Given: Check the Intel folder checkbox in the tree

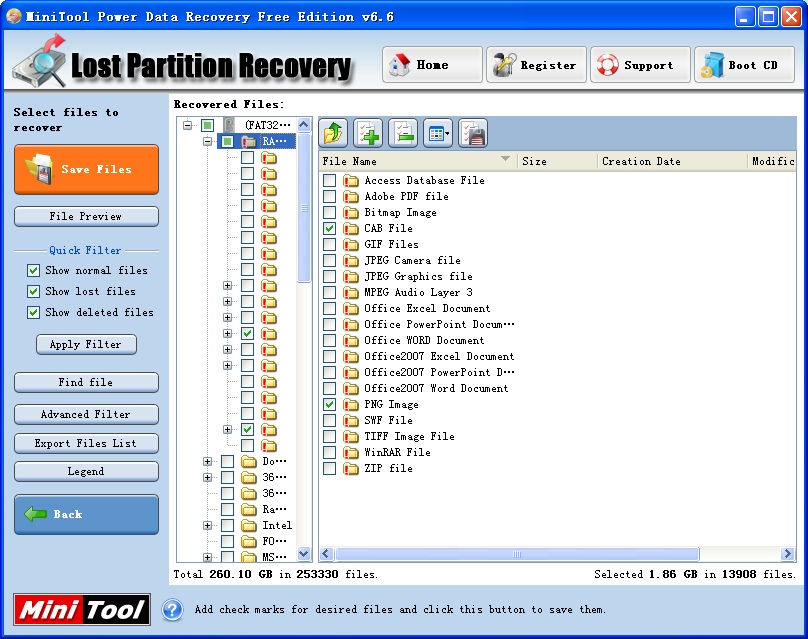Looking at the screenshot, I should coord(227,525).
